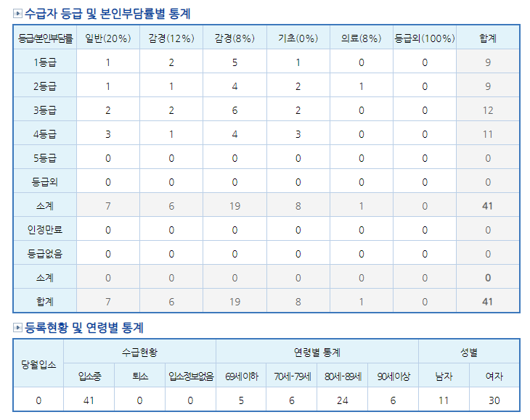This screenshot has width=530, height=420.
Task: Click value 5 under 69세이하
Action: 241,400
